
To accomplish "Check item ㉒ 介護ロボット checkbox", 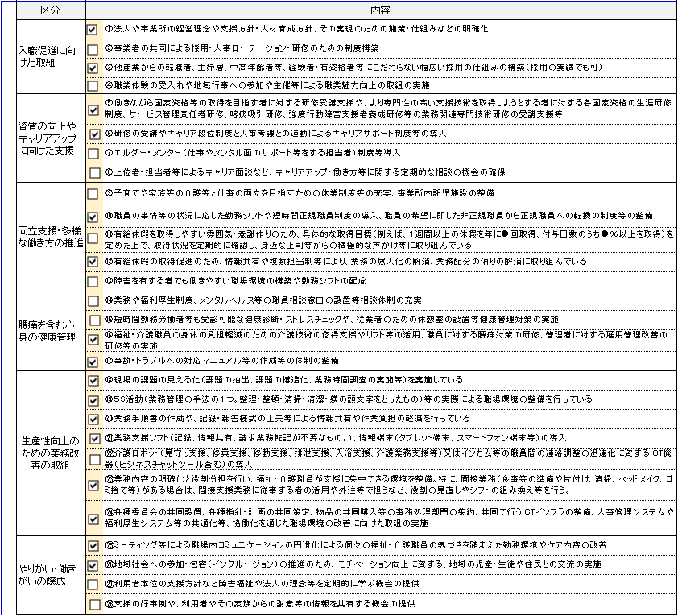I will pos(94,459).
